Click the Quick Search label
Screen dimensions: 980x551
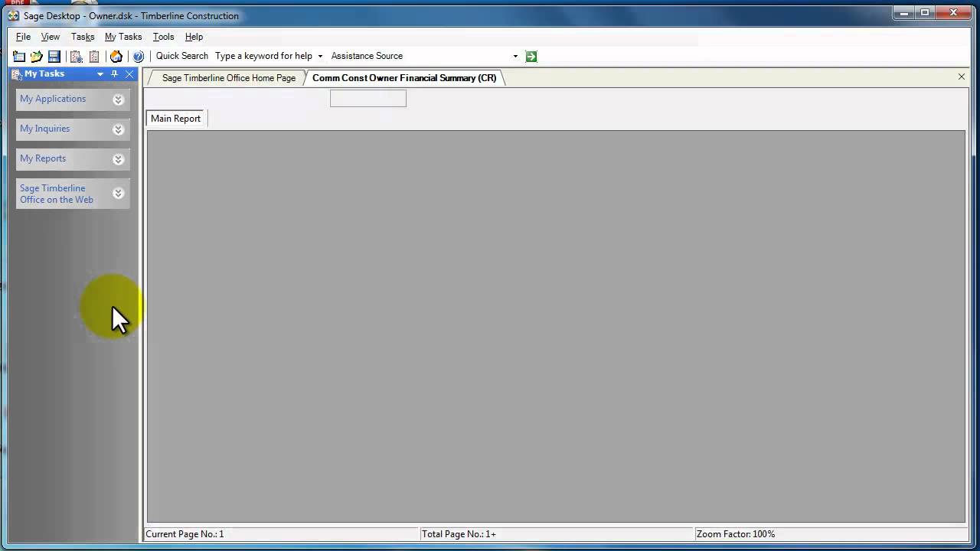pyautogui.click(x=182, y=56)
